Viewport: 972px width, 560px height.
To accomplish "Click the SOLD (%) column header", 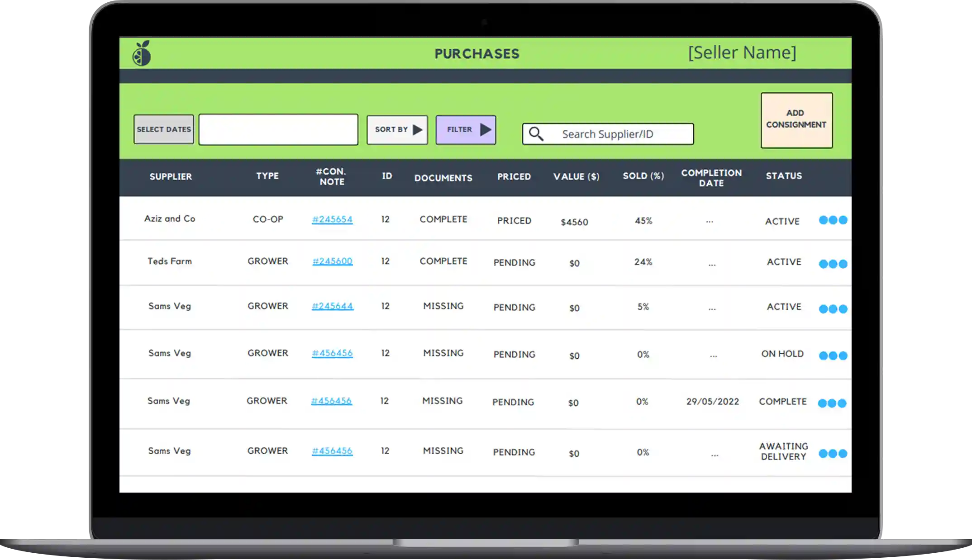I will 643,176.
